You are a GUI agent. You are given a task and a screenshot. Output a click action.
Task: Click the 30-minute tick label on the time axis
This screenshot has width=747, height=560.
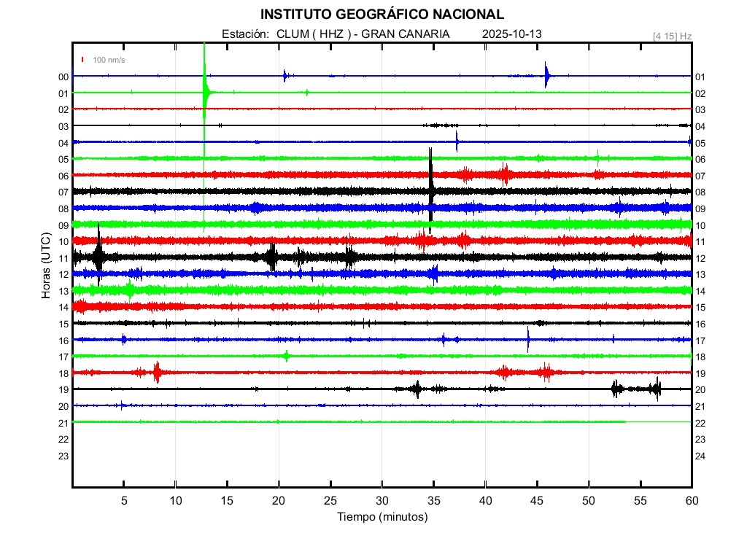point(382,500)
